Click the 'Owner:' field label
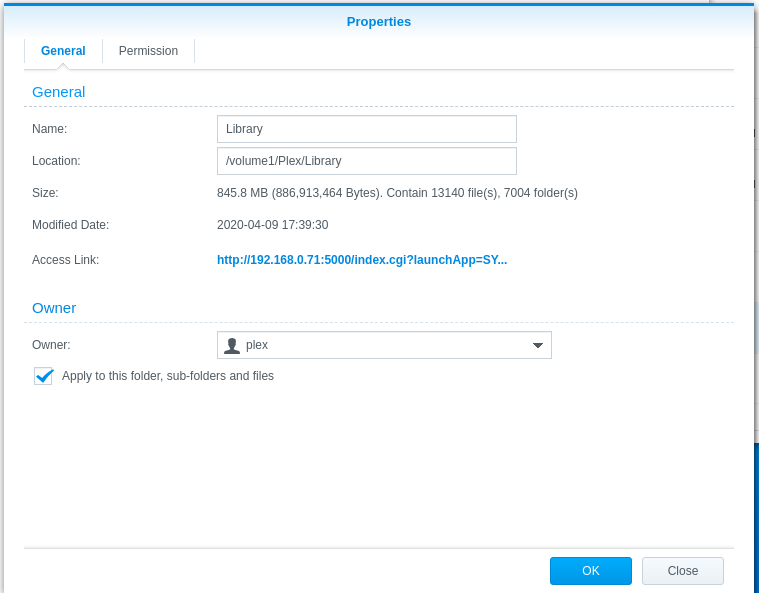The width and height of the screenshot is (759, 593). 51,345
